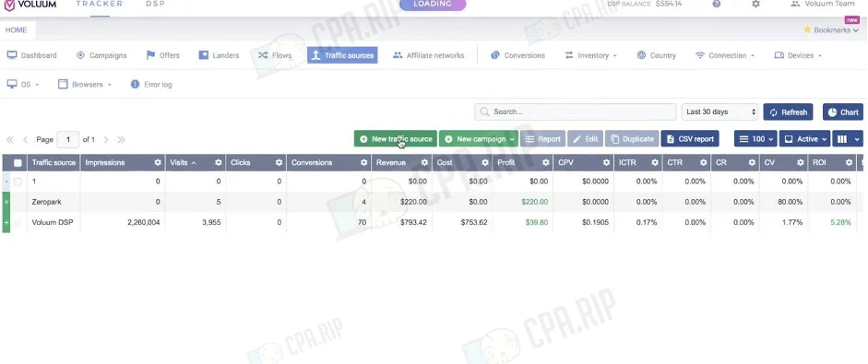Switch to the TRACKER tab
This screenshot has width=868, height=364.
(99, 4)
